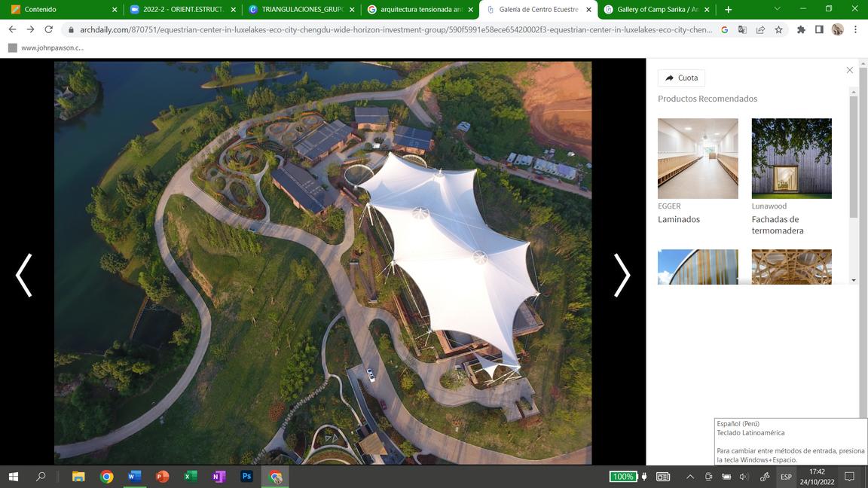Click the sidebar scrollbar up arrow
Viewport: 868px width, 488px height.
pyautogui.click(x=854, y=92)
